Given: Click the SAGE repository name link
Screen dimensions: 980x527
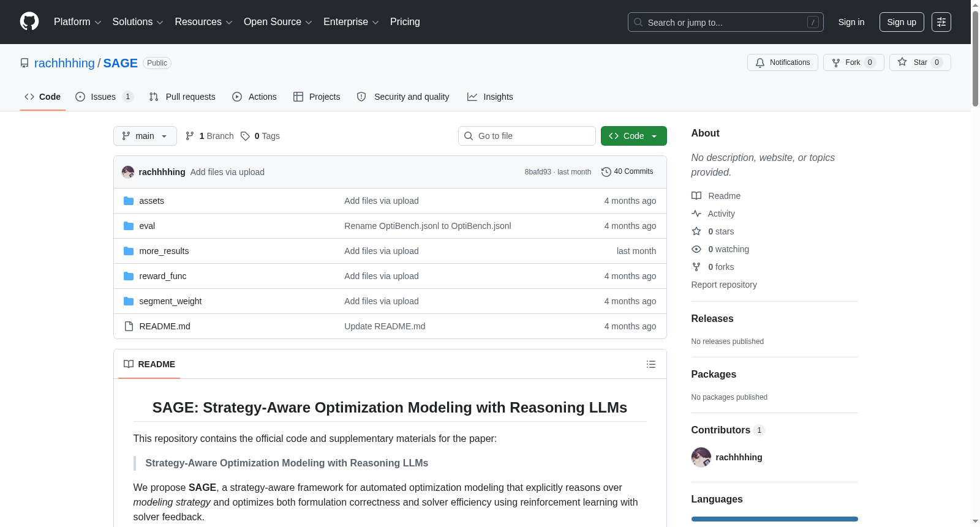Looking at the screenshot, I should pyautogui.click(x=120, y=63).
